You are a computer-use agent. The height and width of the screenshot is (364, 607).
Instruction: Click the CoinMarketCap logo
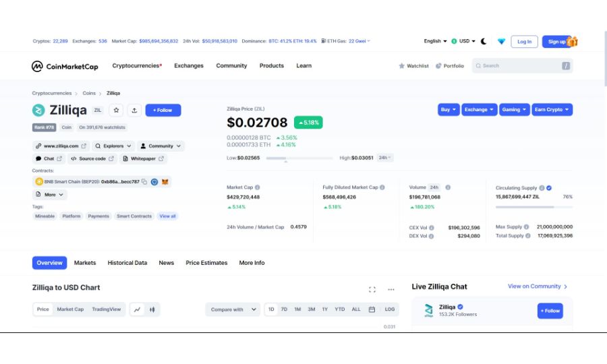65,66
